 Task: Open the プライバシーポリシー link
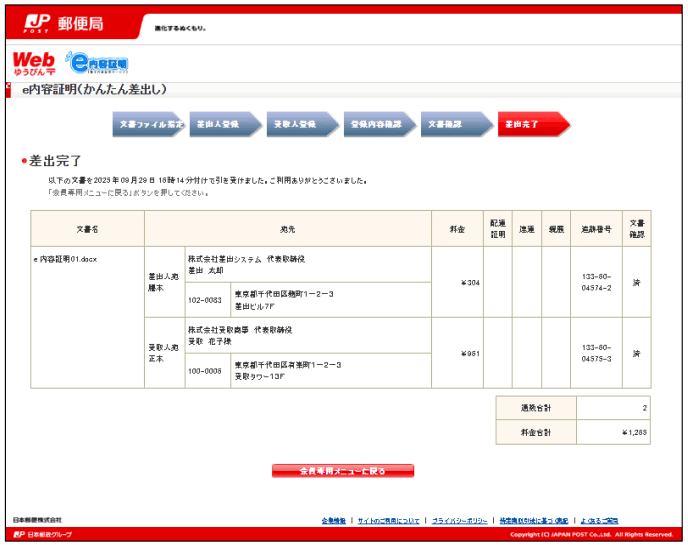point(459,521)
